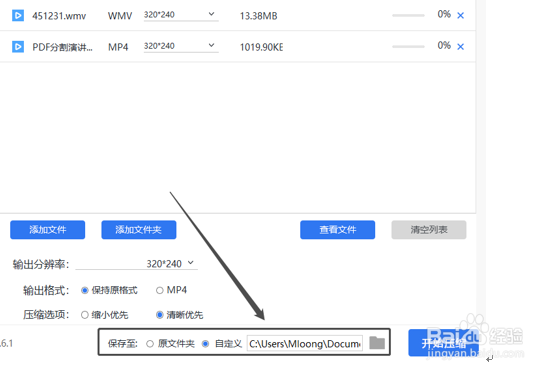Open the folder browse icon beside the save path
This screenshot has height=373, width=556.
point(377,343)
